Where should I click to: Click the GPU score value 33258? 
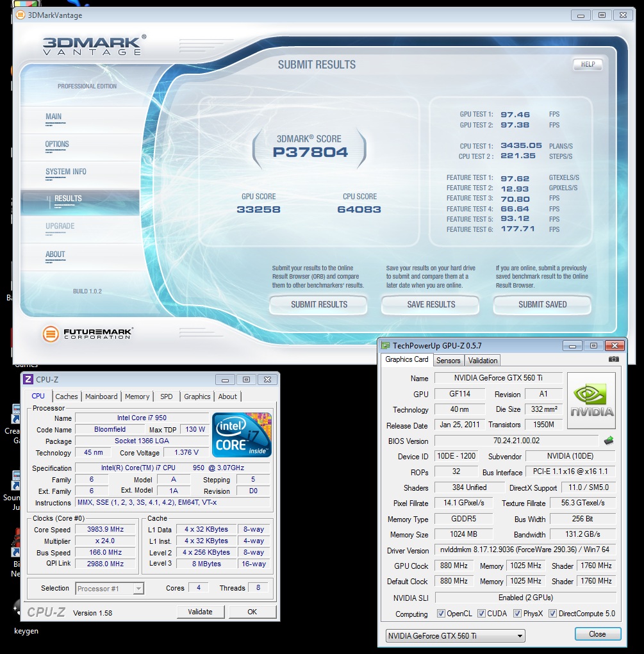pyautogui.click(x=258, y=209)
